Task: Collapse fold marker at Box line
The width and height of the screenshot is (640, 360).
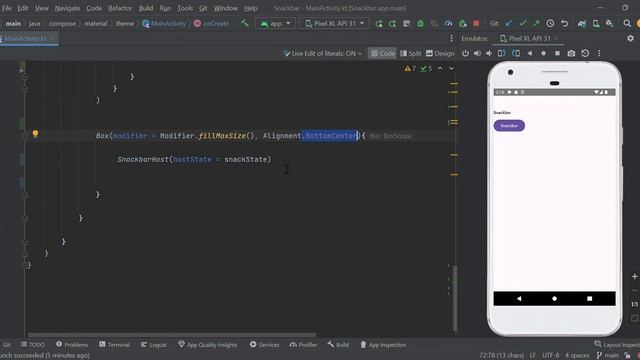Action: click(24, 136)
